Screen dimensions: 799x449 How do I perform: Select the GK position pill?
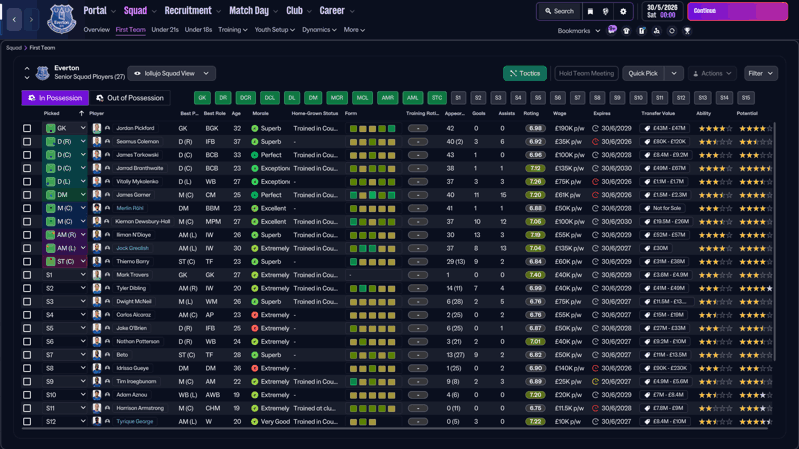coord(202,98)
